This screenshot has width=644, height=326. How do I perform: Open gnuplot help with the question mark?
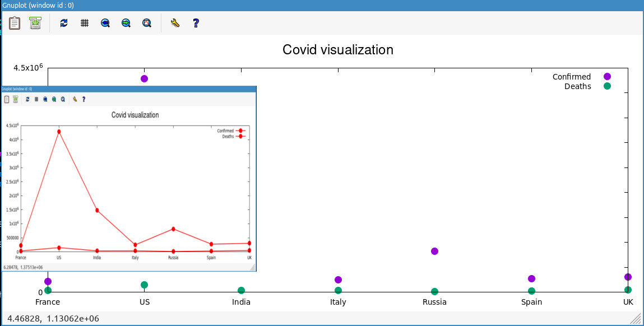pyautogui.click(x=196, y=23)
